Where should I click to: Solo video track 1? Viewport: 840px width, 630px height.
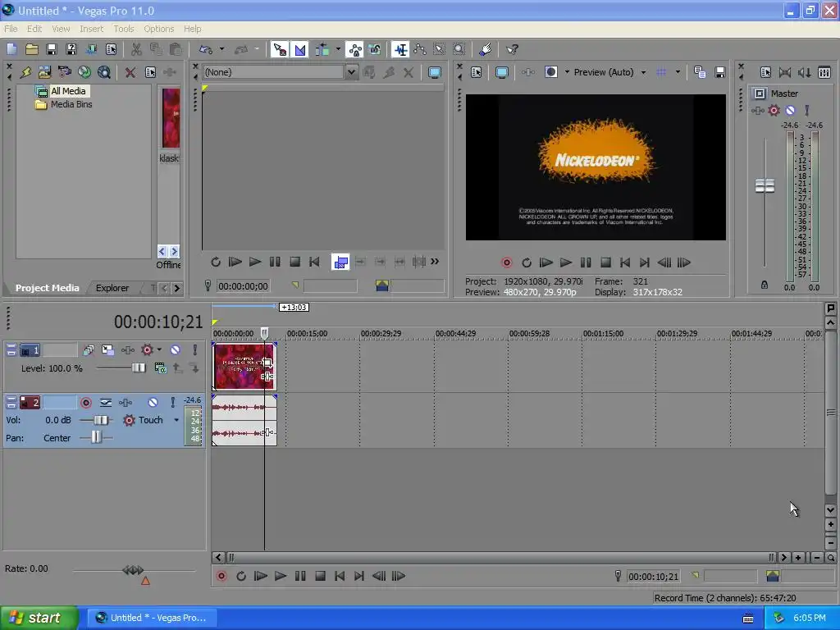tap(195, 349)
